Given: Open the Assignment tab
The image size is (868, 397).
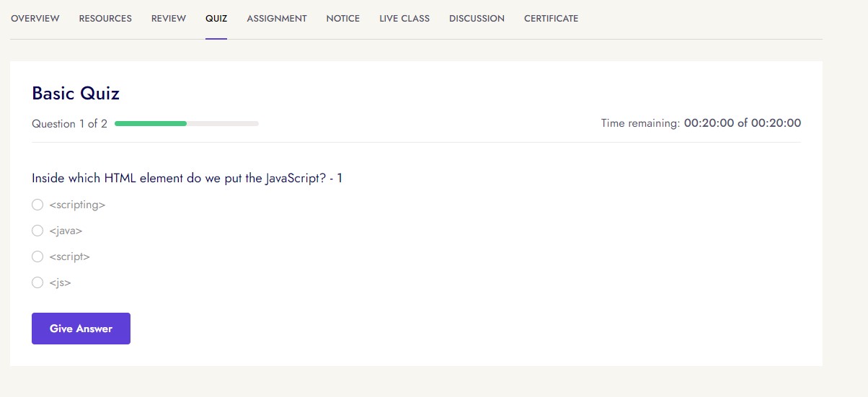Looking at the screenshot, I should tap(277, 19).
